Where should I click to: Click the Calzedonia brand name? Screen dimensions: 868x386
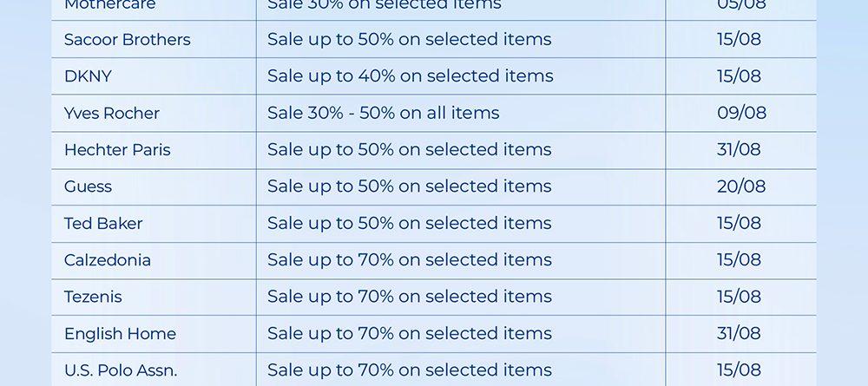(108, 260)
